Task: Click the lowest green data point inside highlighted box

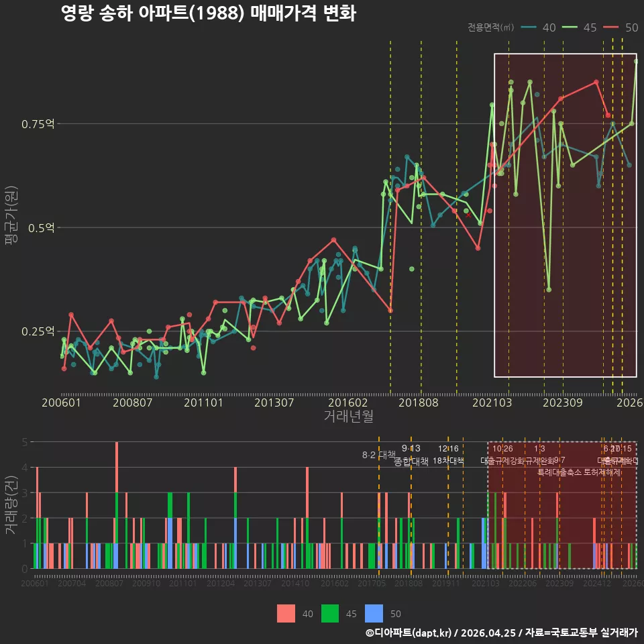Action: pos(549,290)
